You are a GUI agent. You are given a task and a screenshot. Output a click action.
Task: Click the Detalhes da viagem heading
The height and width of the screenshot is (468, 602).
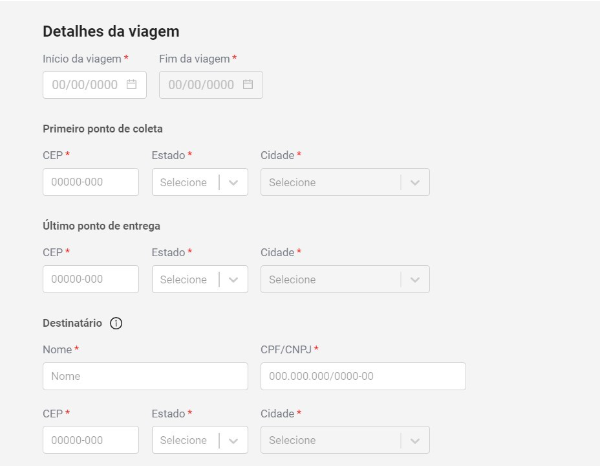coord(110,32)
